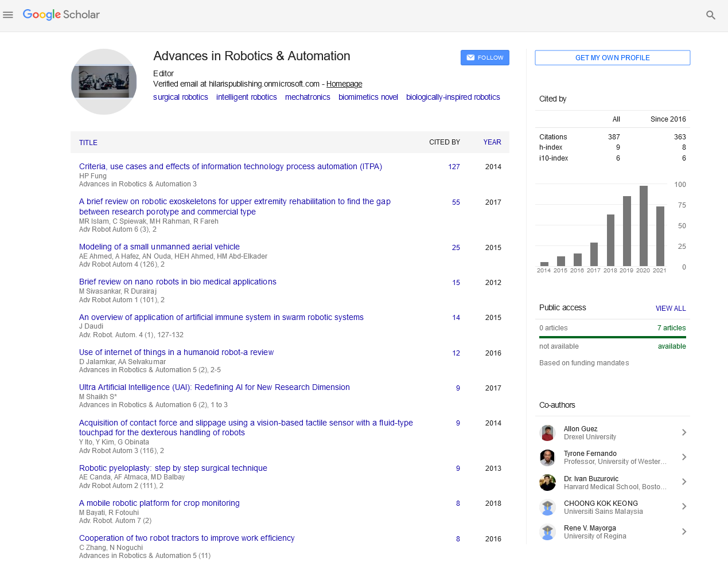Screen dimensions: 728x562
Task: Click GET MY OWN PROFILE button
Action: 612,58
